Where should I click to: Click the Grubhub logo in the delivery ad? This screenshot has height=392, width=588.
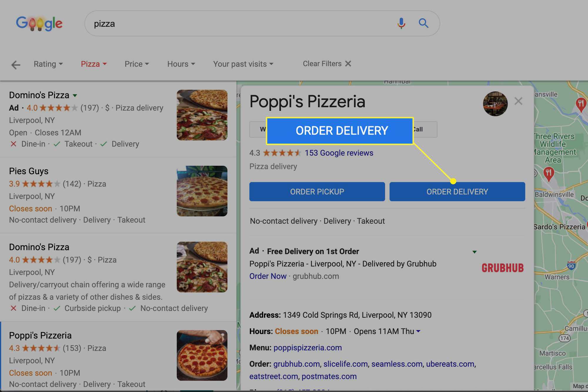[502, 267]
